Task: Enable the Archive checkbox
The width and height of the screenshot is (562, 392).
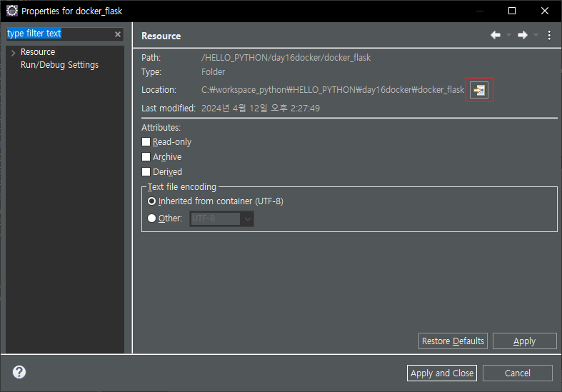Action: [x=146, y=157]
